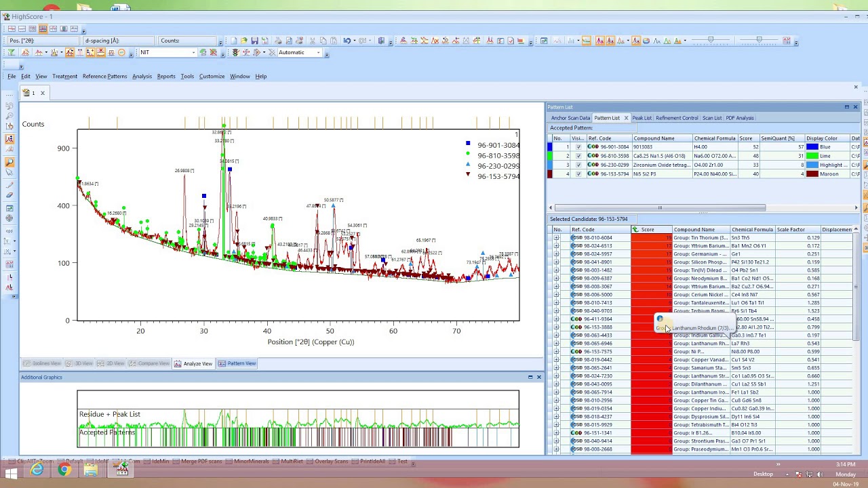
Task: Toggle visibility checkbox for Zirconium Oxide pattern
Action: coord(578,165)
